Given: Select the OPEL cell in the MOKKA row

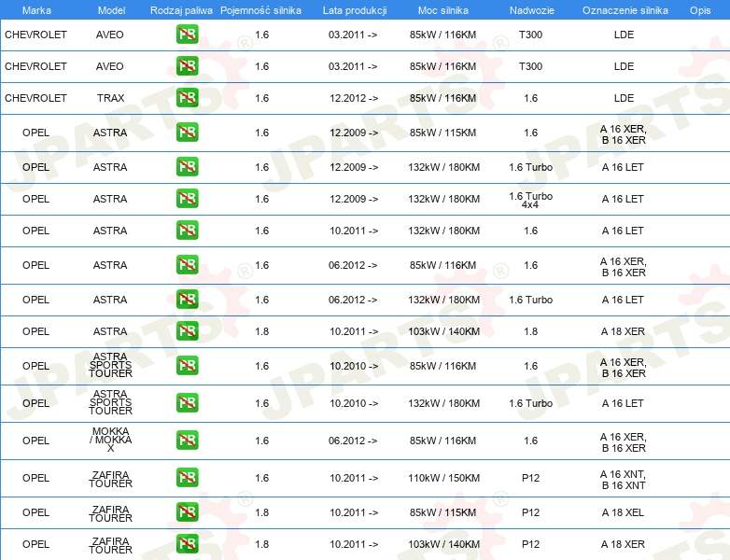Looking at the screenshot, I should (35, 441).
